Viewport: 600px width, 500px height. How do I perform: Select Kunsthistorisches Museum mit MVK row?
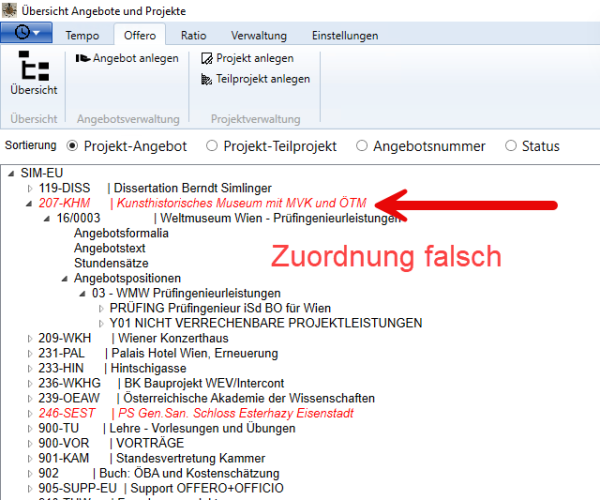202,203
